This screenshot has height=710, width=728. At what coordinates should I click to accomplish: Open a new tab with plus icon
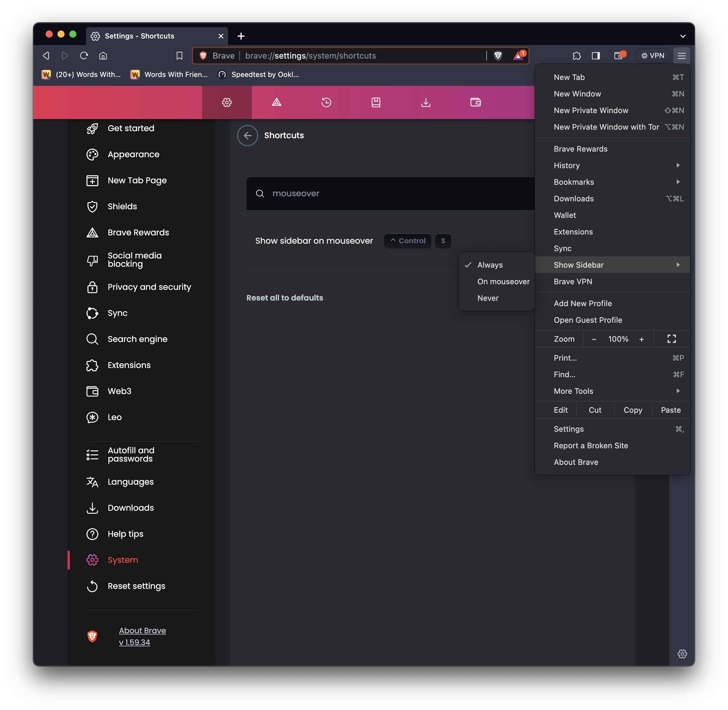(241, 36)
